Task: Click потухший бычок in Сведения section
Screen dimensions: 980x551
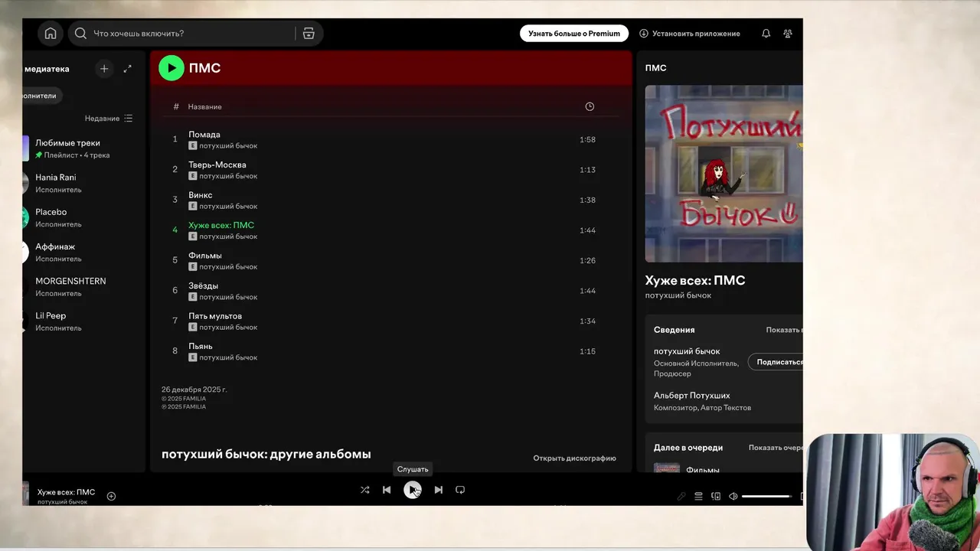Action: pyautogui.click(x=687, y=351)
